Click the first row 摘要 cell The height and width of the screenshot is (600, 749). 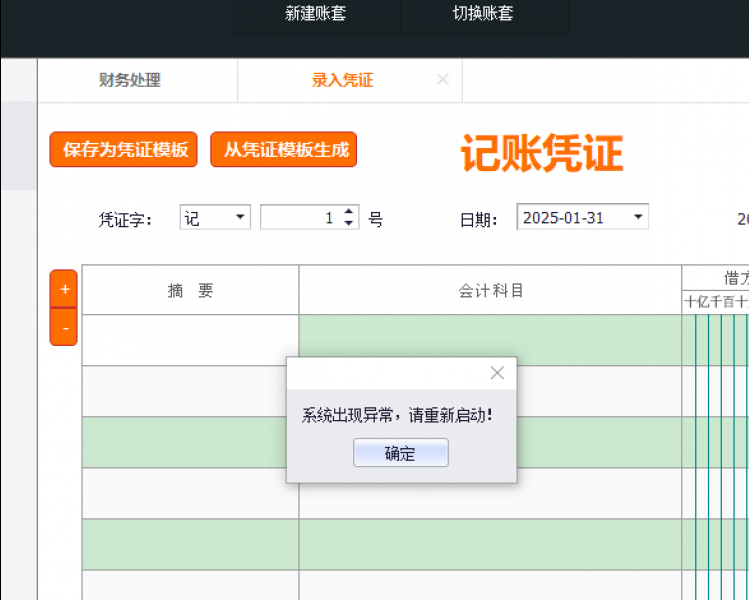point(190,340)
